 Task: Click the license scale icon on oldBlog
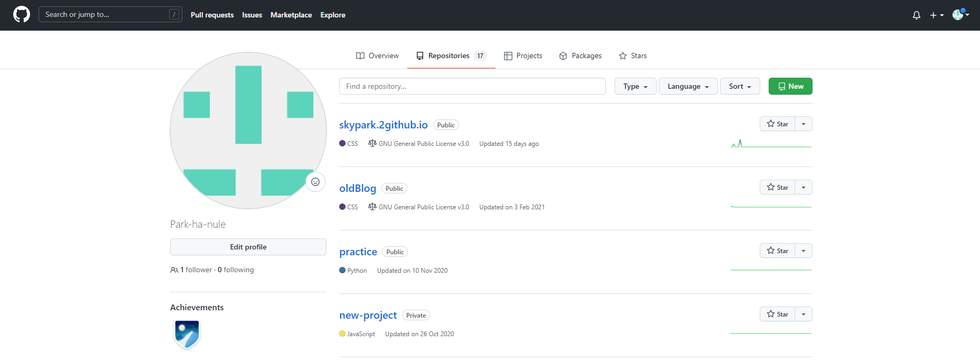(372, 207)
